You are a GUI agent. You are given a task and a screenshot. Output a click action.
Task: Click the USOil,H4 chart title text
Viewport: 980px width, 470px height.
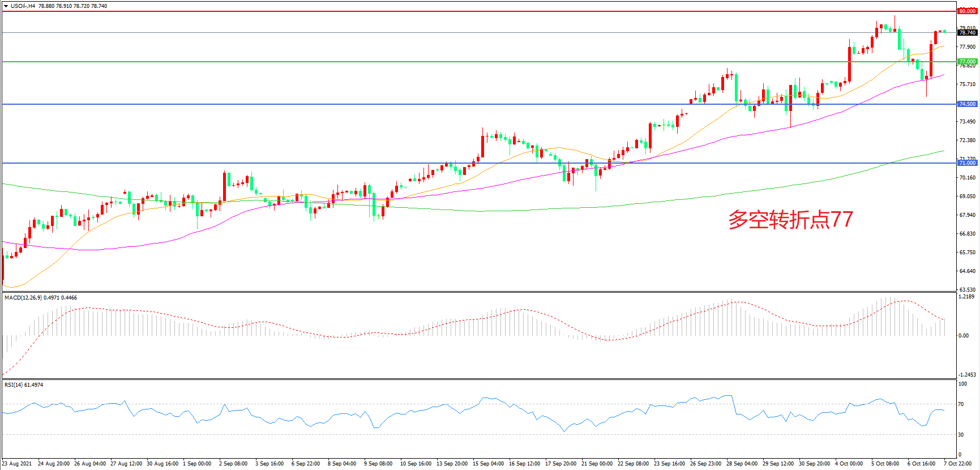pyautogui.click(x=23, y=6)
